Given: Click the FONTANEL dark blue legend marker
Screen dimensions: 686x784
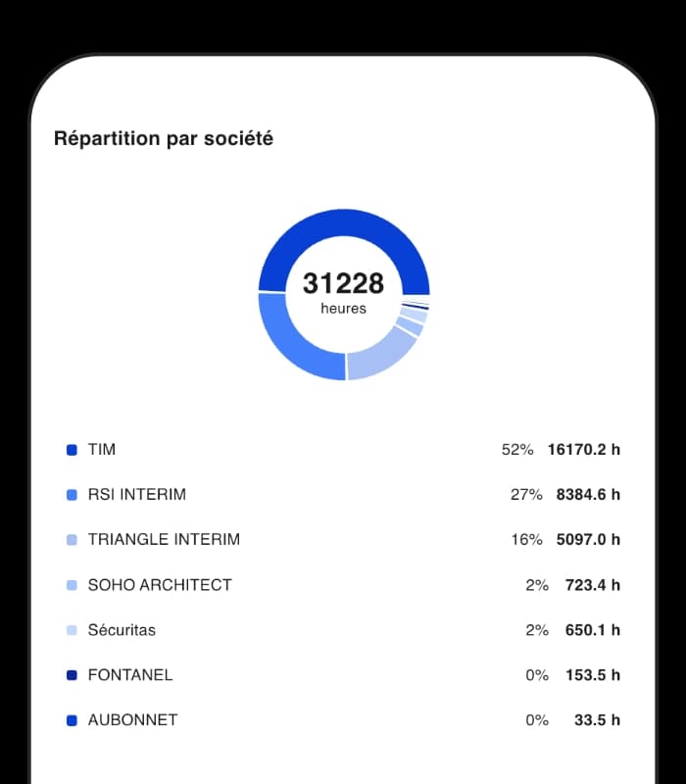Looking at the screenshot, I should [70, 675].
